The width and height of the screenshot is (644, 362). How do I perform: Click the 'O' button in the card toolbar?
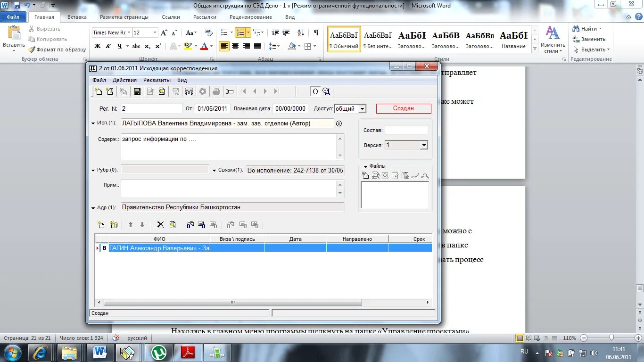click(315, 91)
